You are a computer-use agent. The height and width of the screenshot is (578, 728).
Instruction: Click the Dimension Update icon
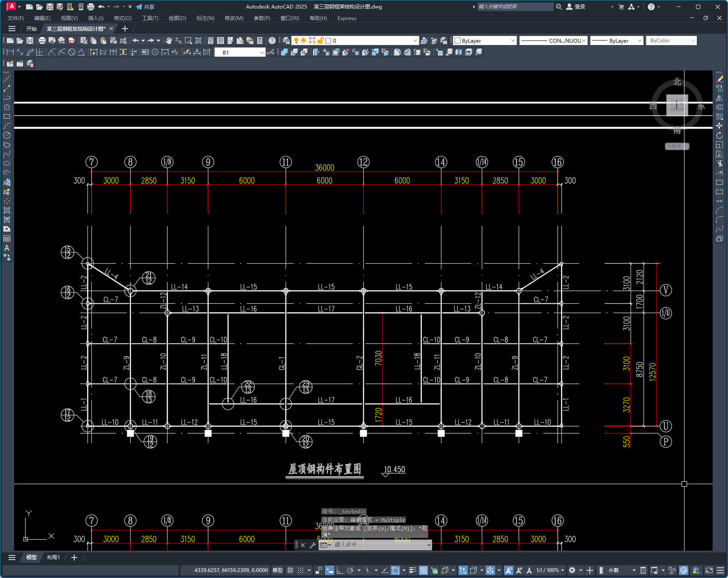pyautogui.click(x=207, y=52)
